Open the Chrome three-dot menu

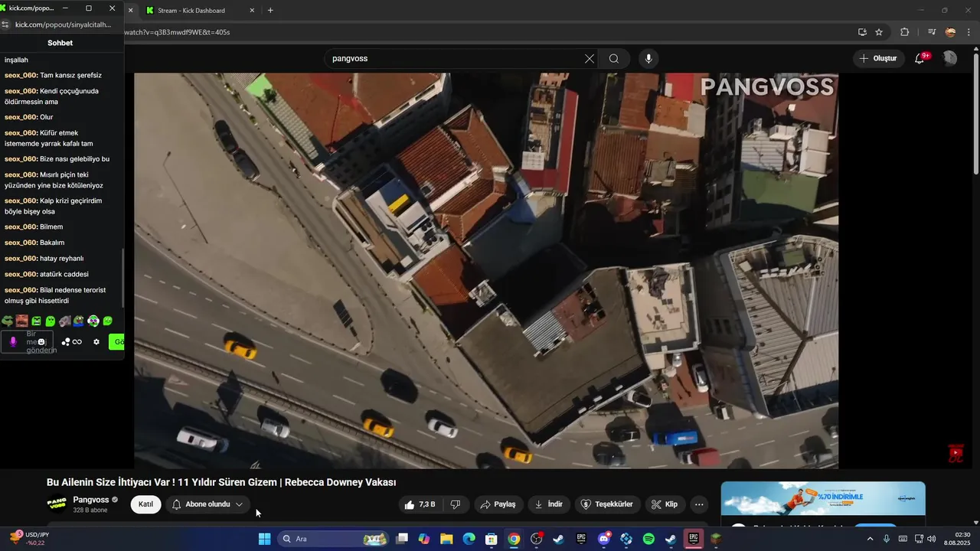tap(969, 32)
